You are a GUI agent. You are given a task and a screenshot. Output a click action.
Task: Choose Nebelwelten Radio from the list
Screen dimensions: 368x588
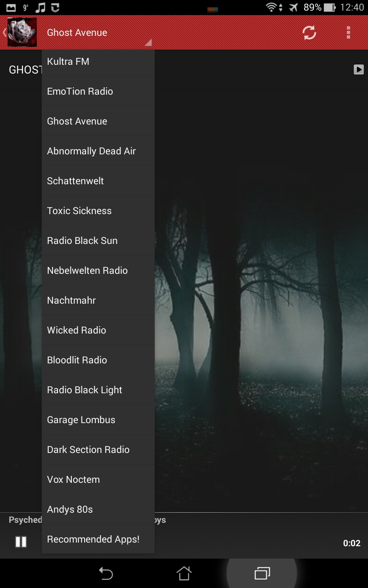pyautogui.click(x=87, y=270)
